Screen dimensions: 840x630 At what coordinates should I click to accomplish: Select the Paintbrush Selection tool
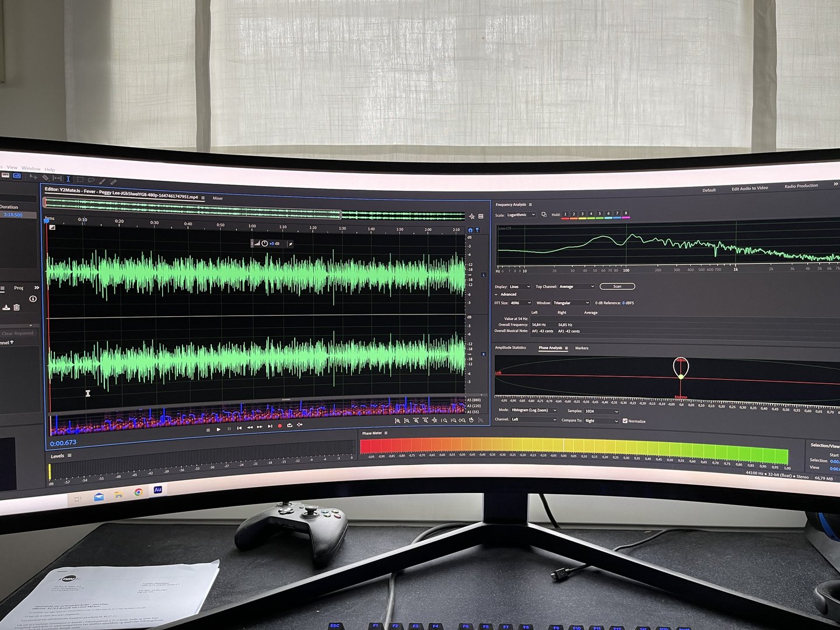pyautogui.click(x=102, y=181)
